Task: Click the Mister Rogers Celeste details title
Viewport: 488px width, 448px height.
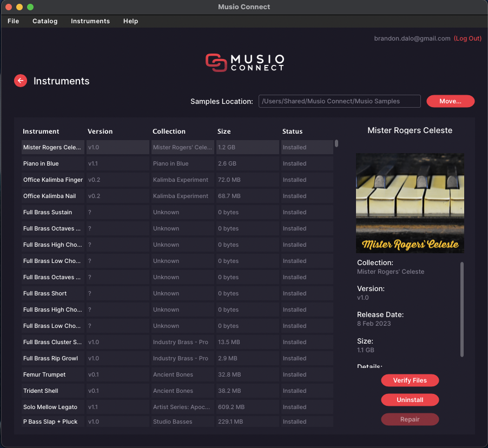Action: [x=410, y=130]
